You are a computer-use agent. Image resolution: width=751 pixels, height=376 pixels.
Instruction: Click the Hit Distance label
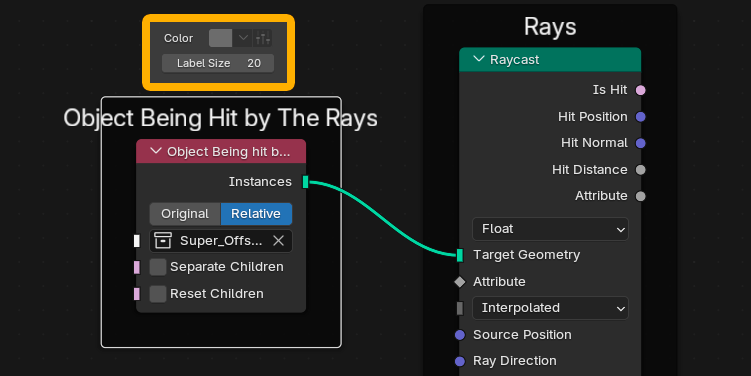pos(590,170)
